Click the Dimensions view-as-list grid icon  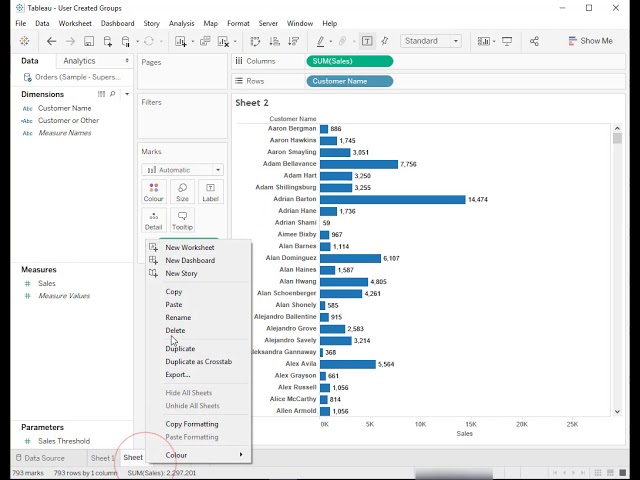pos(101,94)
